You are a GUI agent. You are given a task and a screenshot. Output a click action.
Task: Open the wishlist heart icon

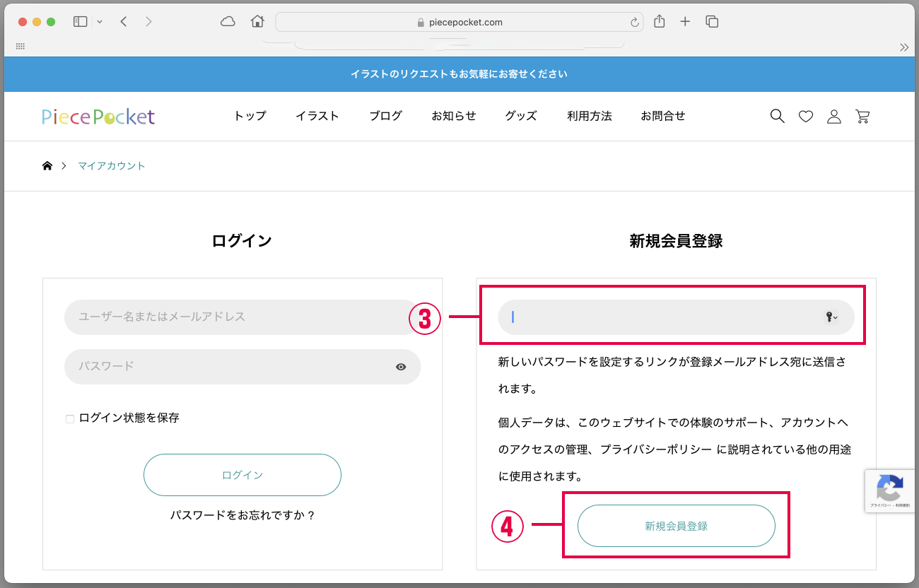806,117
